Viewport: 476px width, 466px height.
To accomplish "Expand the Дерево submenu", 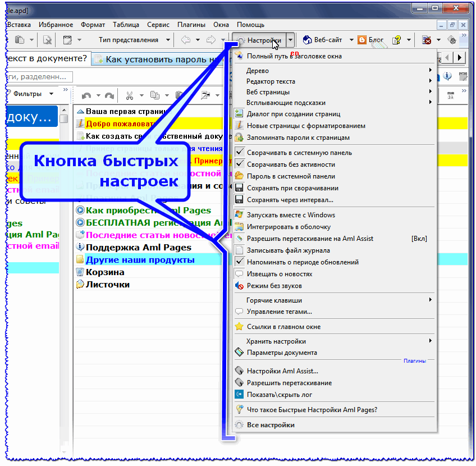I will point(335,70).
